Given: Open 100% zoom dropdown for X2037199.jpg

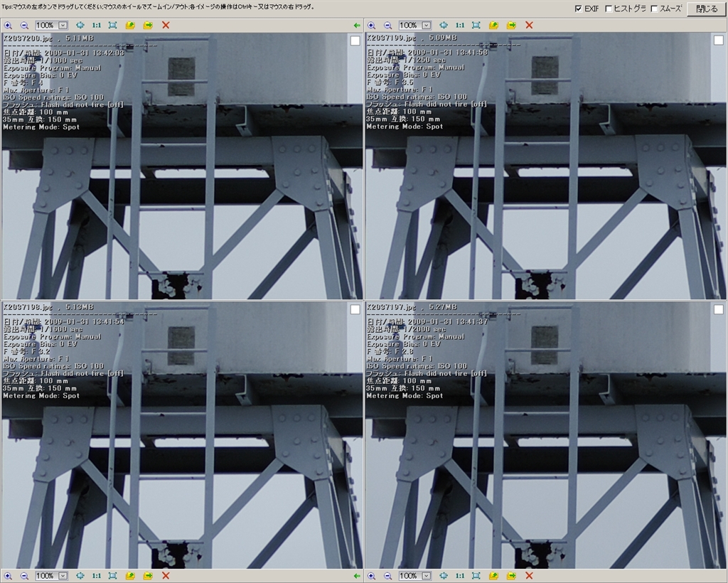Looking at the screenshot, I should click(x=427, y=25).
